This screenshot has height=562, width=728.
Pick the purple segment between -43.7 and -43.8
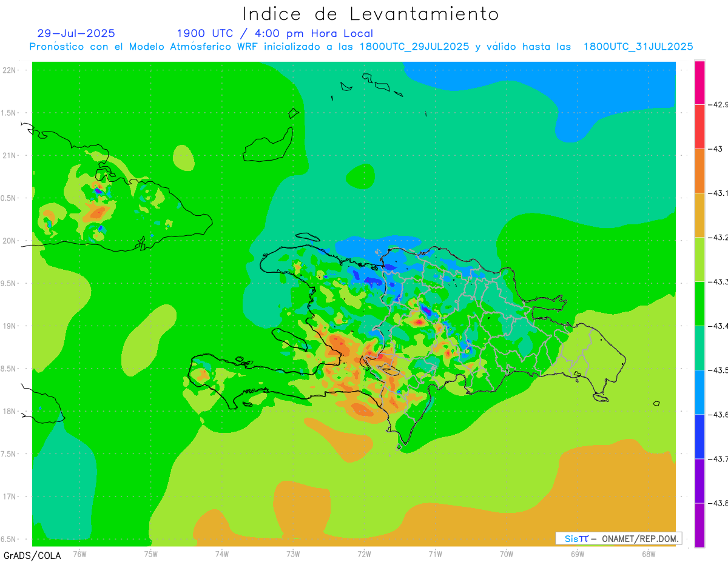(699, 481)
